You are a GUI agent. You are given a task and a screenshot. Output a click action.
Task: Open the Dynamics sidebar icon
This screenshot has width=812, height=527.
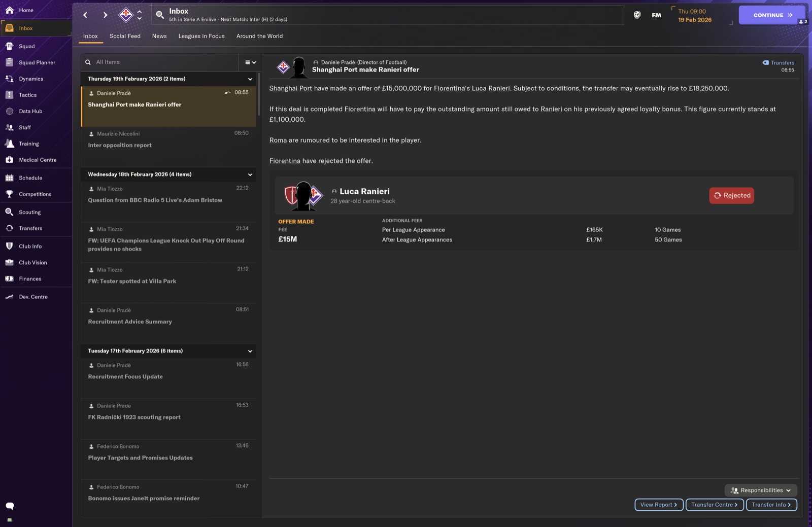tap(9, 79)
